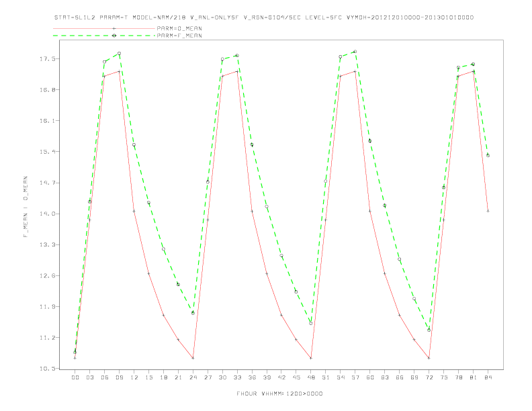
Task: Click the 33 forecast hour tick label
Action: (x=237, y=377)
